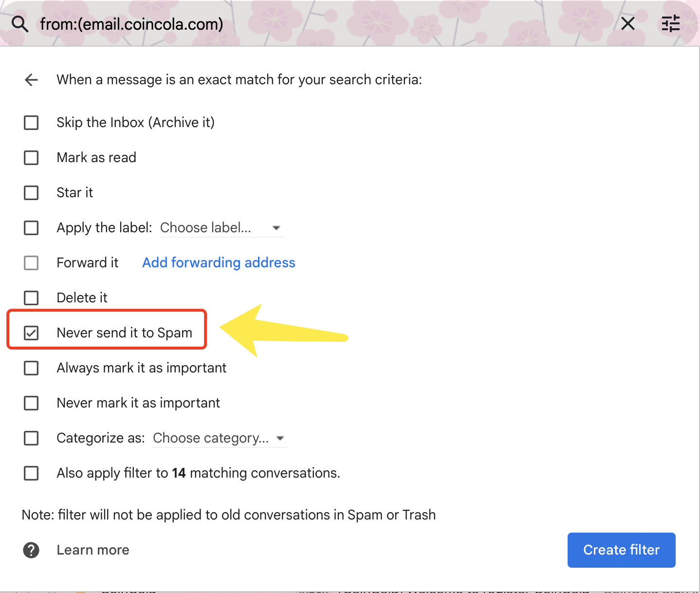
Task: Click into the search query field
Action: pos(292,24)
